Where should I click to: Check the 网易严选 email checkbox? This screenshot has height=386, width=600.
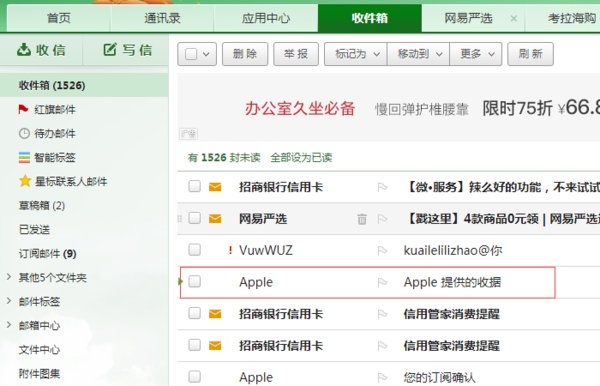tap(194, 218)
